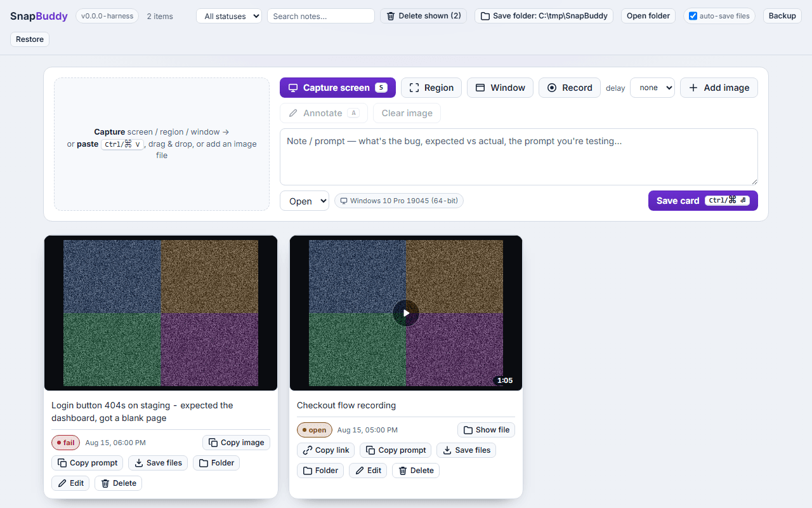This screenshot has height=508, width=812.
Task: Click the open status badge
Action: [x=315, y=430]
